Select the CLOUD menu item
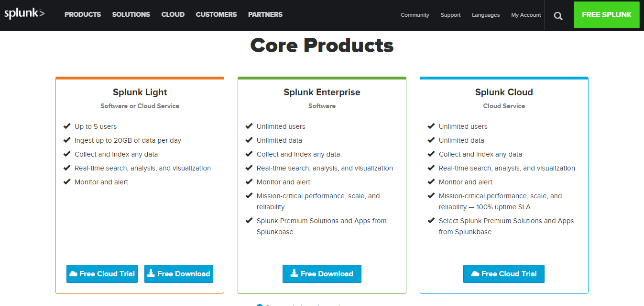Viewport: 644px width, 306px height. [x=173, y=14]
